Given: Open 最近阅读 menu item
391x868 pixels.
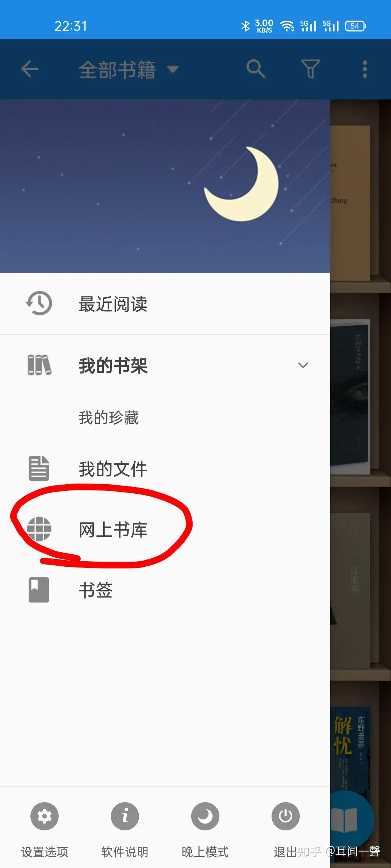Looking at the screenshot, I should [x=165, y=304].
